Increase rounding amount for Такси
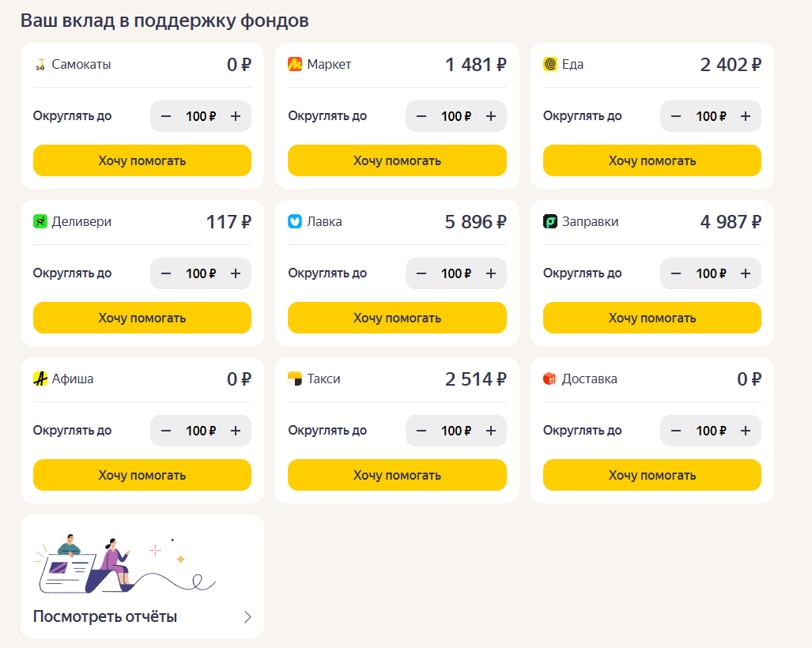This screenshot has width=812, height=648. click(491, 431)
